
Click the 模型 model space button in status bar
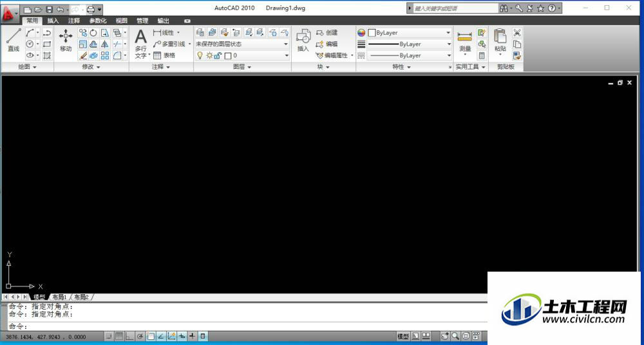pos(403,337)
